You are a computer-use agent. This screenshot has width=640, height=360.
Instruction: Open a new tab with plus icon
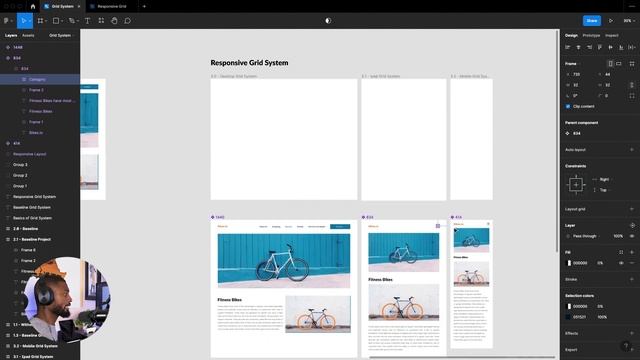(x=144, y=6)
